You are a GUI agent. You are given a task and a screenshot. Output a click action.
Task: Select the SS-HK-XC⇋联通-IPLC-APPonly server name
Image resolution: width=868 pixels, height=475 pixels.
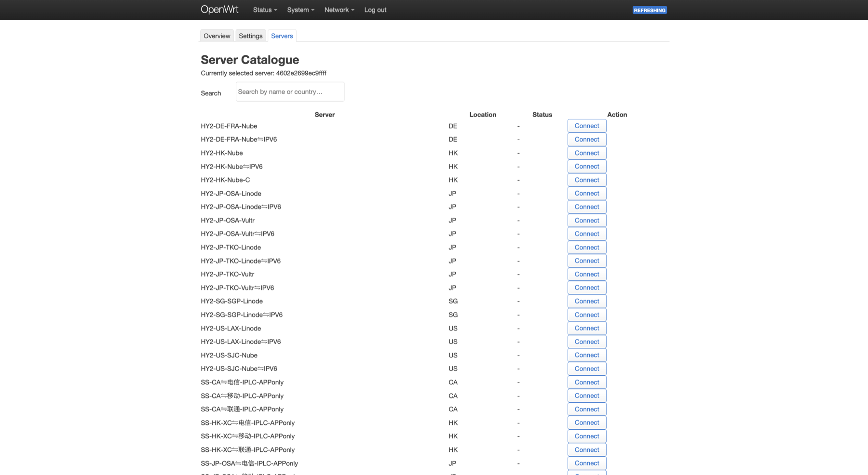pos(248,450)
